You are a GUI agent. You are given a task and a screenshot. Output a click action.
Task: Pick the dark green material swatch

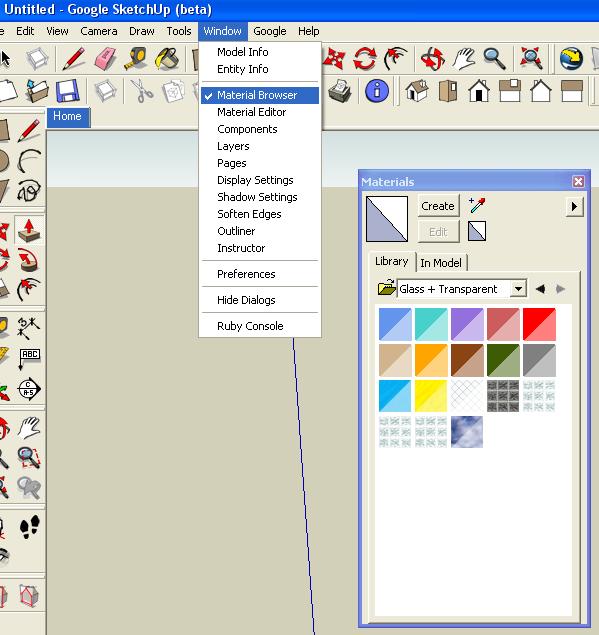coord(503,360)
